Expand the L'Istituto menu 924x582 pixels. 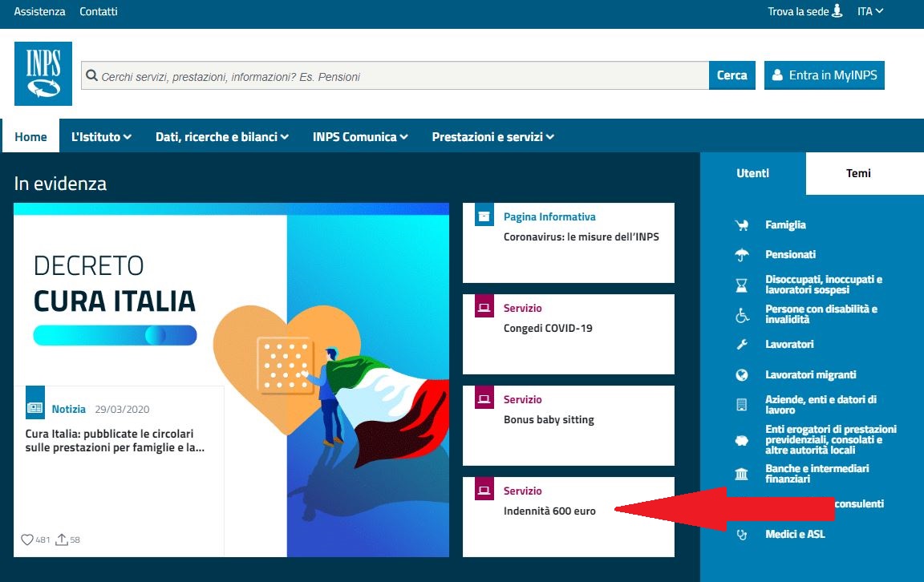pyautogui.click(x=101, y=136)
